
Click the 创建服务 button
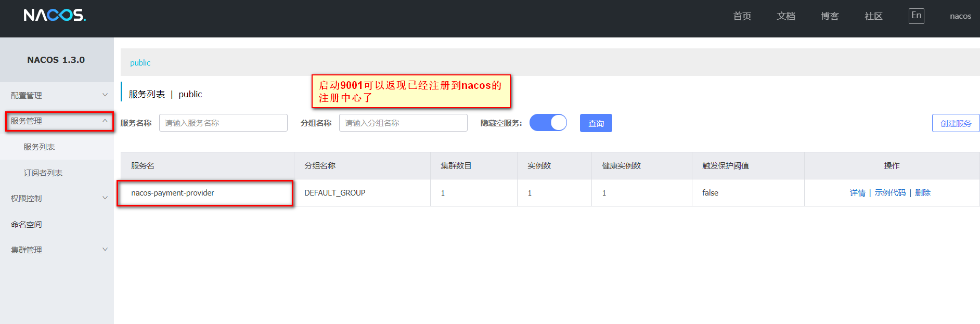pyautogui.click(x=956, y=123)
